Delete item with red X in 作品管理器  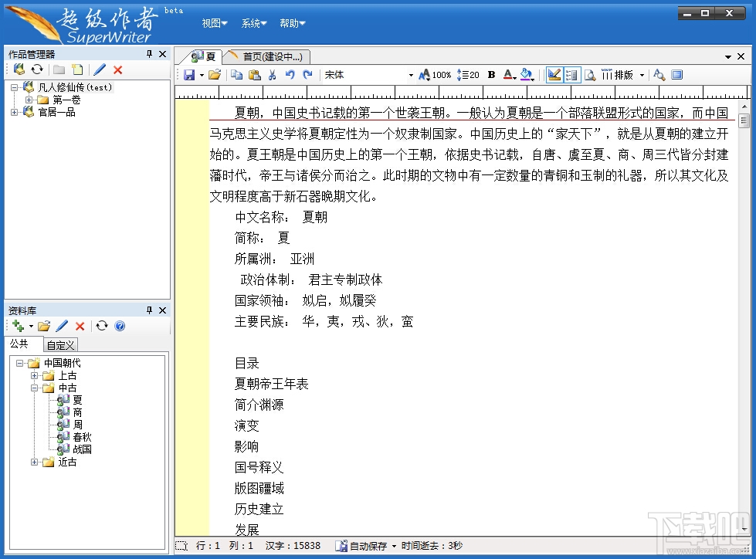point(117,69)
